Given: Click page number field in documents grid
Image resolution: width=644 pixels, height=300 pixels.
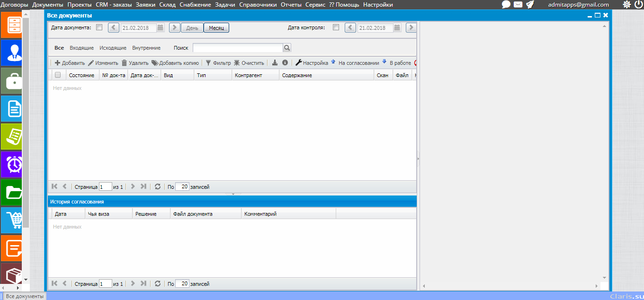Looking at the screenshot, I should coord(106,186).
